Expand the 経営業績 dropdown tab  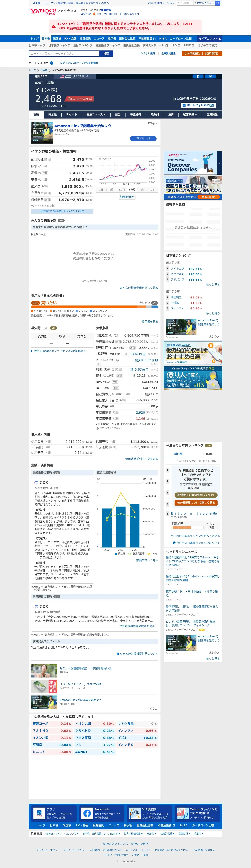click(190, 115)
